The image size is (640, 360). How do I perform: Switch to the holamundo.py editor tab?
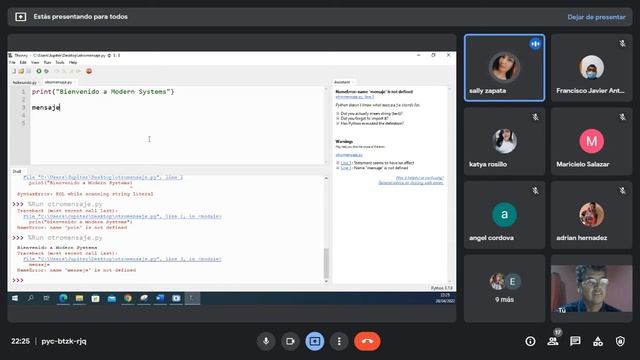click(25, 82)
